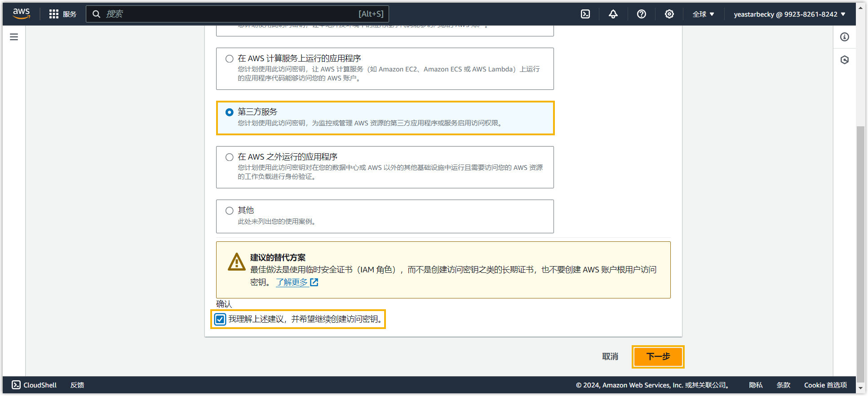
Task: Choose the 其他 radio option
Action: click(230, 211)
